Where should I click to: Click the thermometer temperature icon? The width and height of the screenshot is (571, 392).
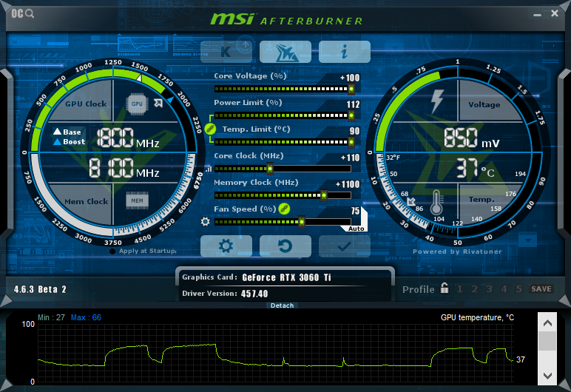click(x=436, y=202)
